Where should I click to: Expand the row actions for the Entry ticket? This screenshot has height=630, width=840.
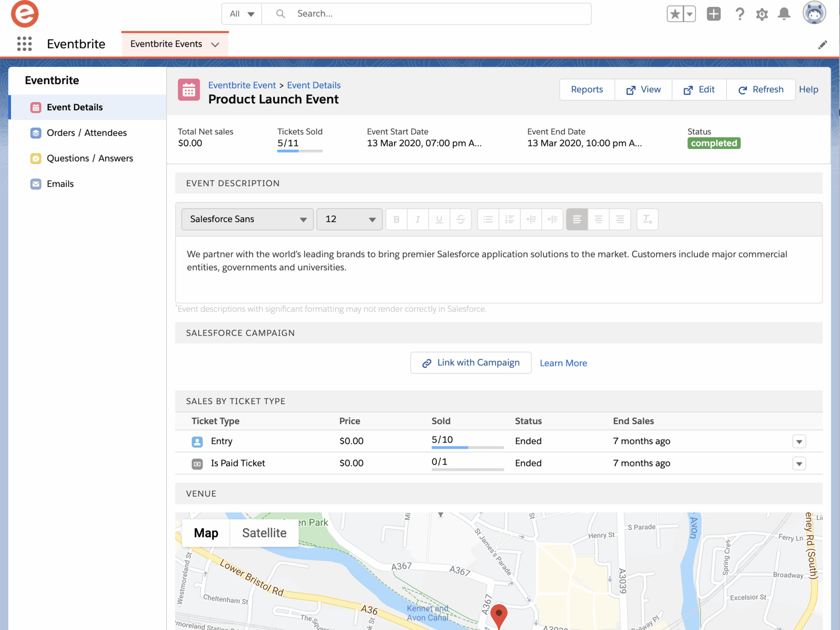click(x=799, y=442)
